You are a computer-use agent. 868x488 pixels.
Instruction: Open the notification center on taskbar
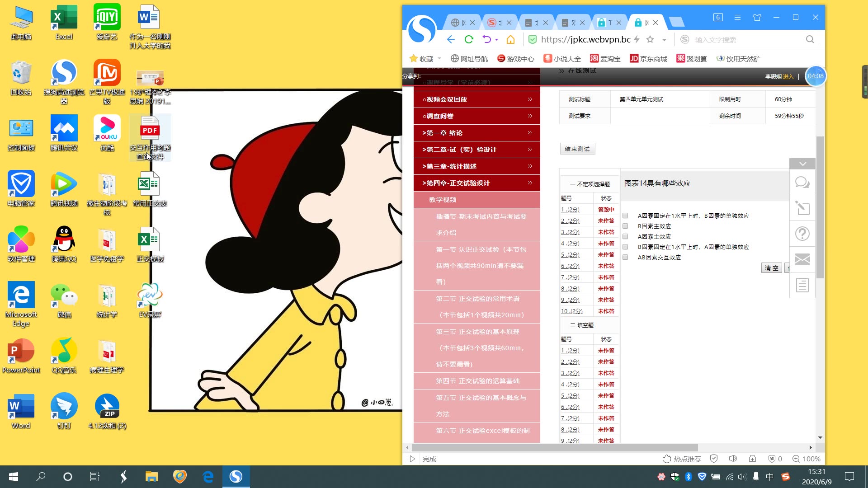click(849, 477)
